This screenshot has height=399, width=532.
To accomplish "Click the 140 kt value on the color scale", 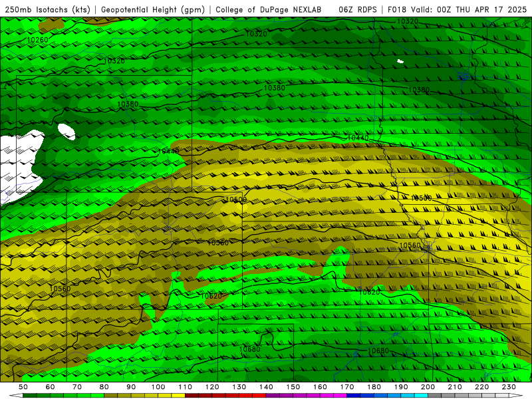I will pos(267,387).
